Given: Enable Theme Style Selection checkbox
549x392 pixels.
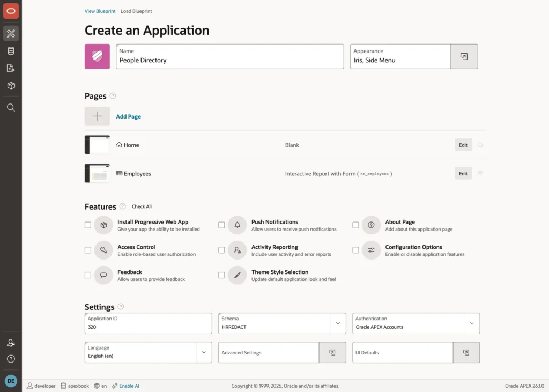Looking at the screenshot, I should pyautogui.click(x=221, y=275).
